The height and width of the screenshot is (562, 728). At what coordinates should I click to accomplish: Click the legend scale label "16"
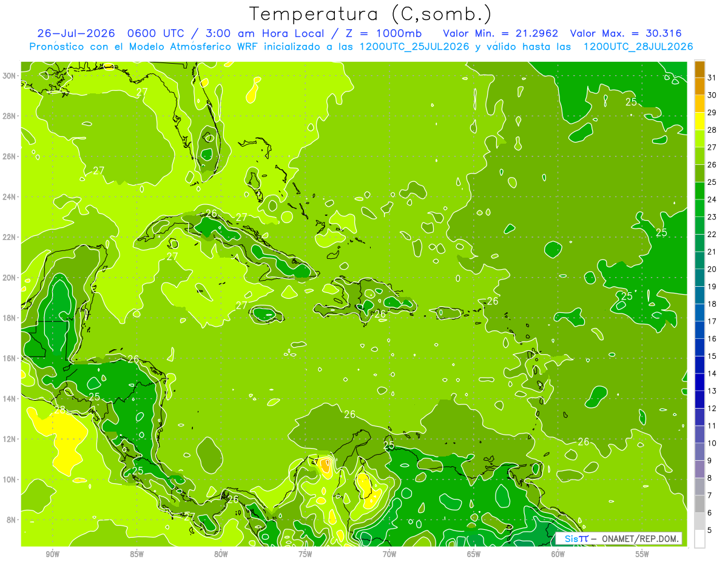point(712,339)
